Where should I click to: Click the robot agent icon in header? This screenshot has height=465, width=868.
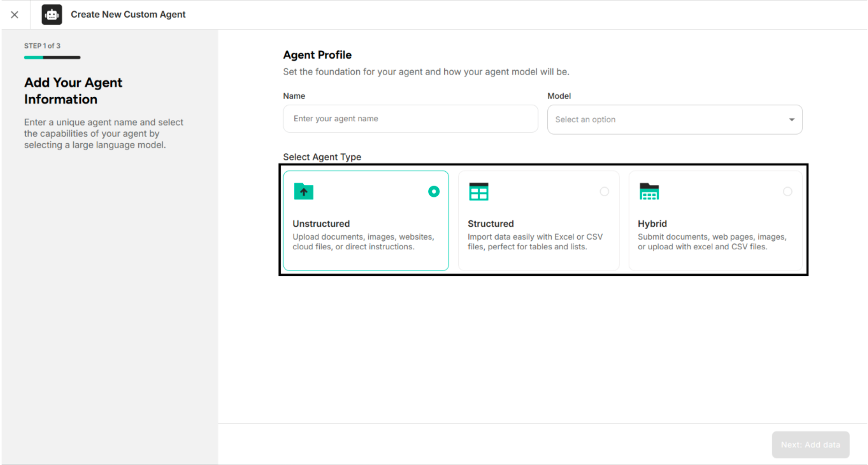pyautogui.click(x=52, y=14)
